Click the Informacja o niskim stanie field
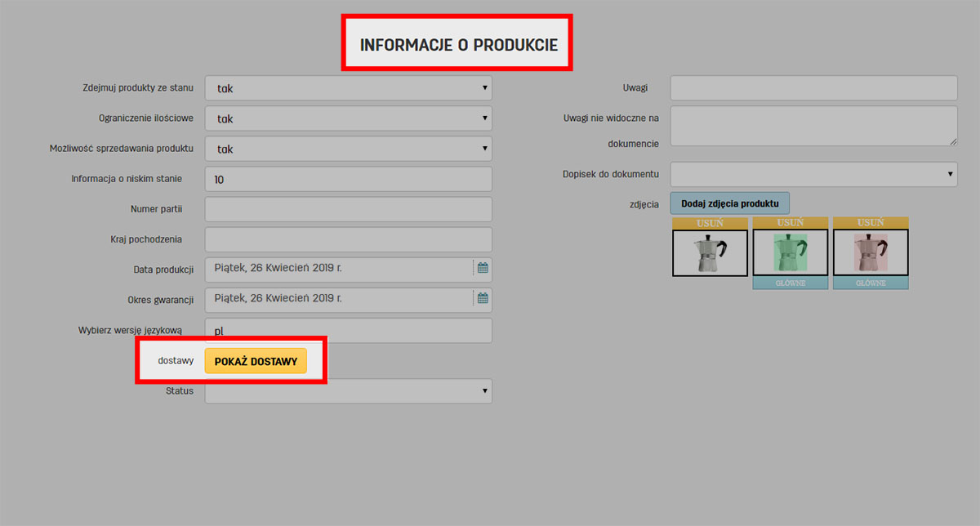The width and height of the screenshot is (980, 526). pos(348,179)
